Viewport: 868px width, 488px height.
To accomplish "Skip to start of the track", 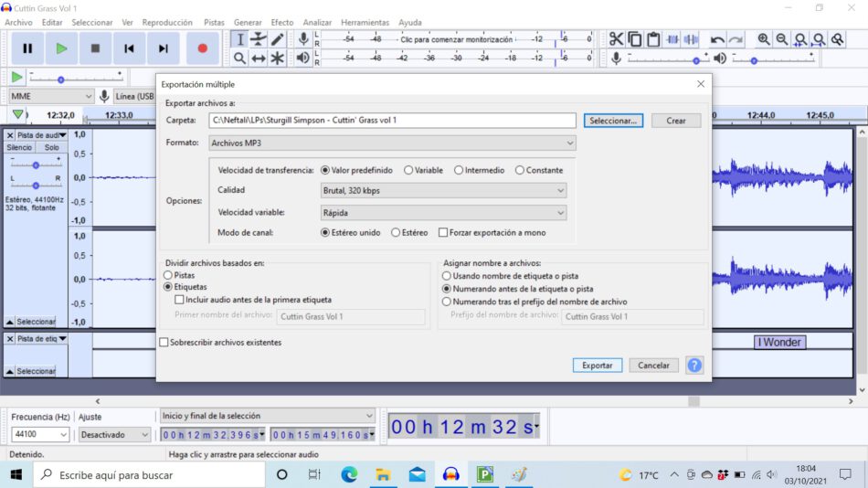I will 130,48.
